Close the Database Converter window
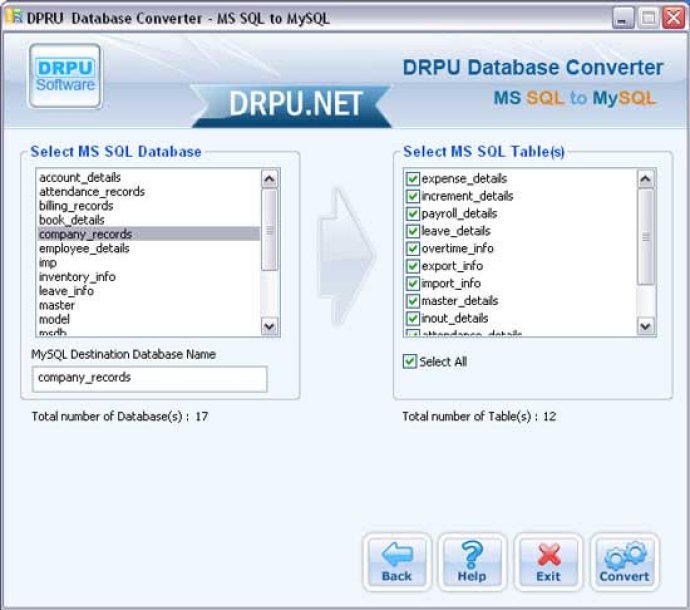 [x=674, y=18]
